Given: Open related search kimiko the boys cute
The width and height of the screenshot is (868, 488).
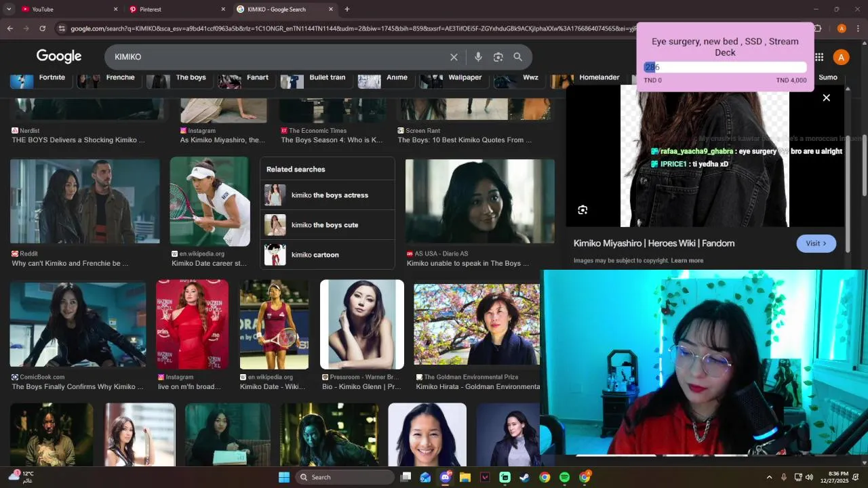Looking at the screenshot, I should click(x=328, y=225).
